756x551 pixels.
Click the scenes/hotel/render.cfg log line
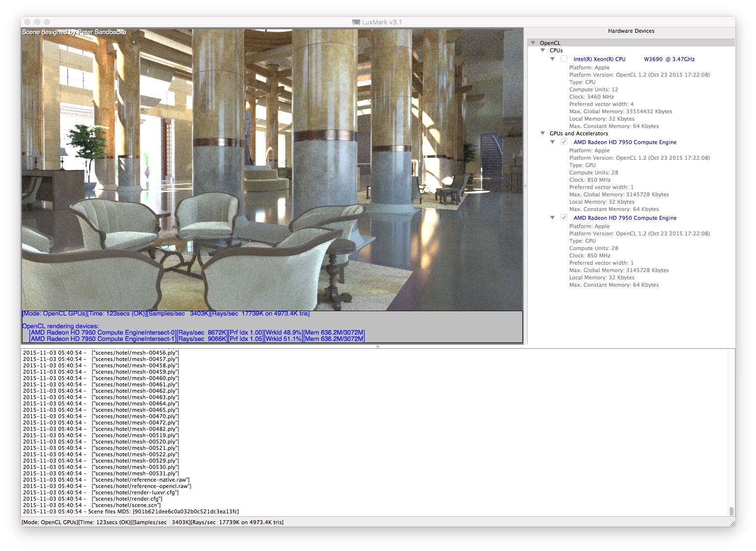pos(93,499)
